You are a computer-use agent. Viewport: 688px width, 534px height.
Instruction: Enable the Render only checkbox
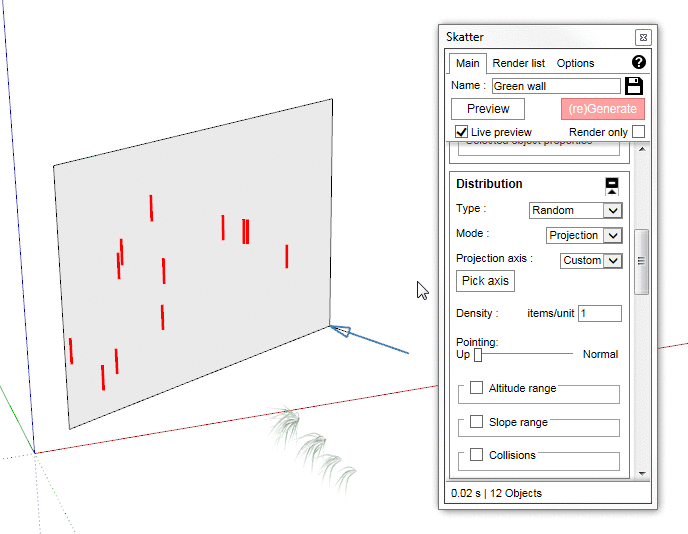click(x=638, y=132)
